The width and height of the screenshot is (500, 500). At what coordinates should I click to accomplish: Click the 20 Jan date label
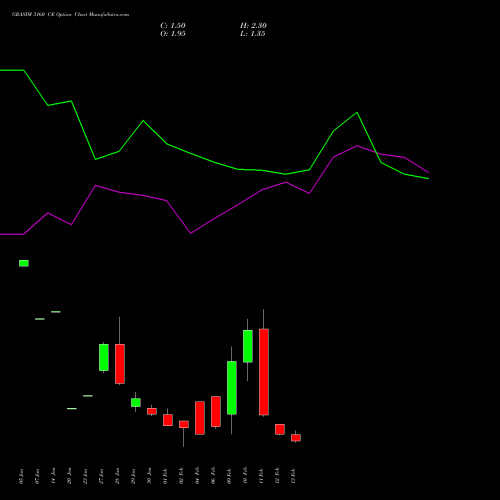69,476
